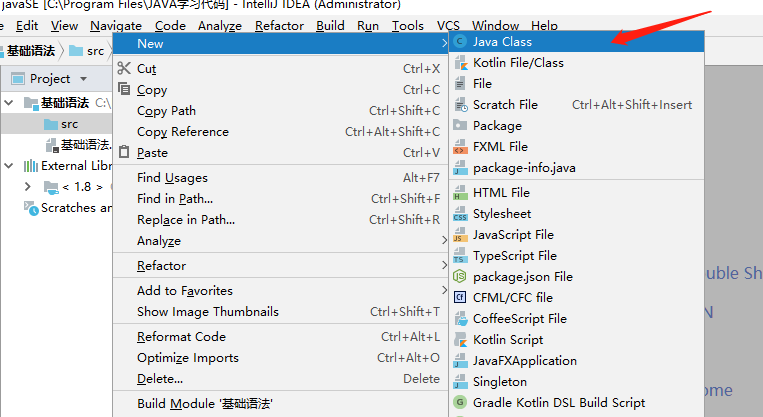Select Copy Path from context menu
This screenshot has height=417, width=763.
(166, 111)
